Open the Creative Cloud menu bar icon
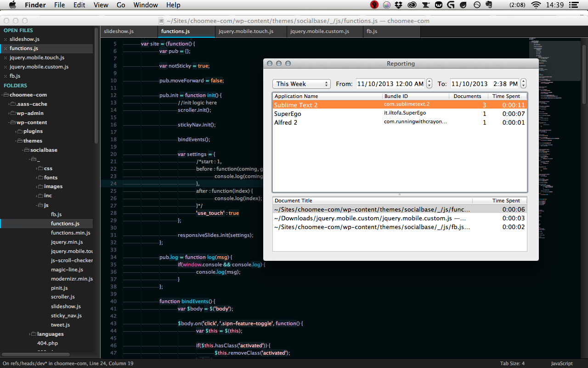Screen dimensions: 588x368 412,5
